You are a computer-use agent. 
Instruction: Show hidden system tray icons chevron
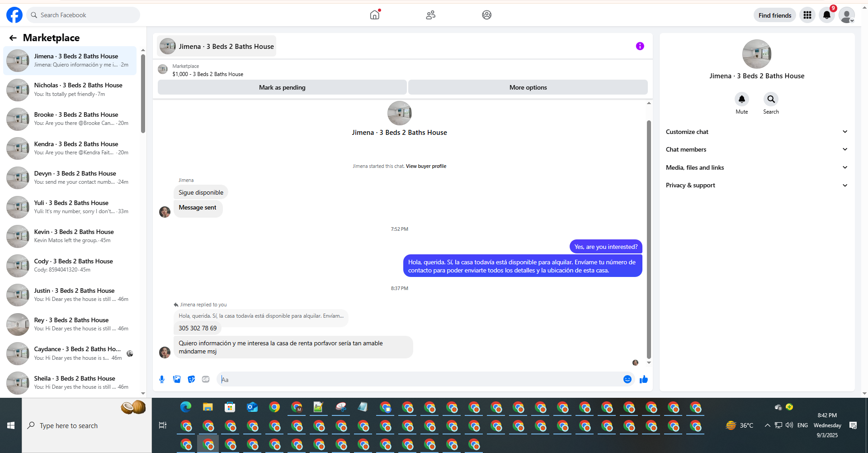767,425
